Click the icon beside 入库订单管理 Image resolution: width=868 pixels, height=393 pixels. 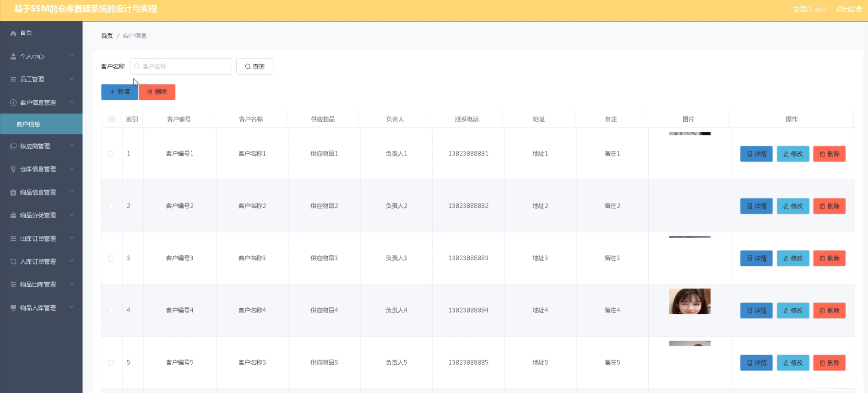13,261
